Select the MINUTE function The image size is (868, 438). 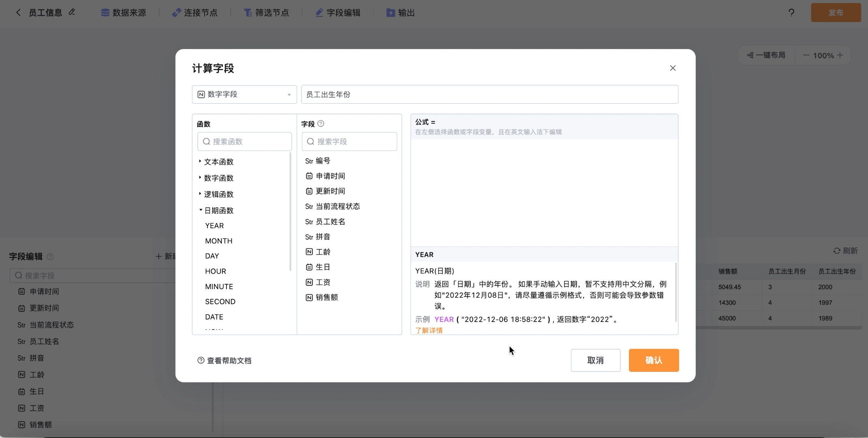click(219, 287)
